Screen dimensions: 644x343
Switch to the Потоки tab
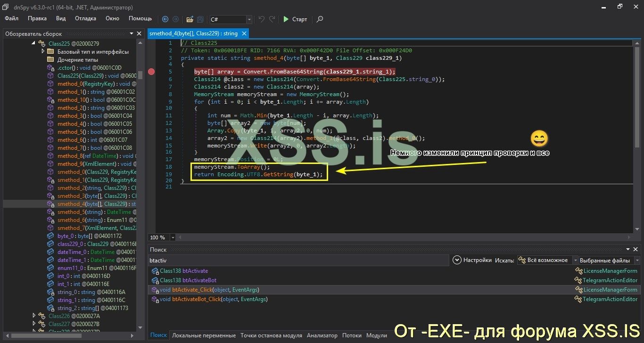tap(352, 335)
